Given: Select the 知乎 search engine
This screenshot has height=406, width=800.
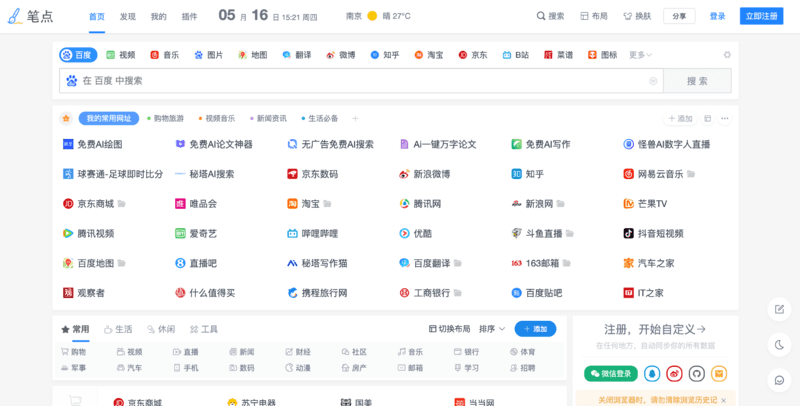Looking at the screenshot, I should pos(385,55).
